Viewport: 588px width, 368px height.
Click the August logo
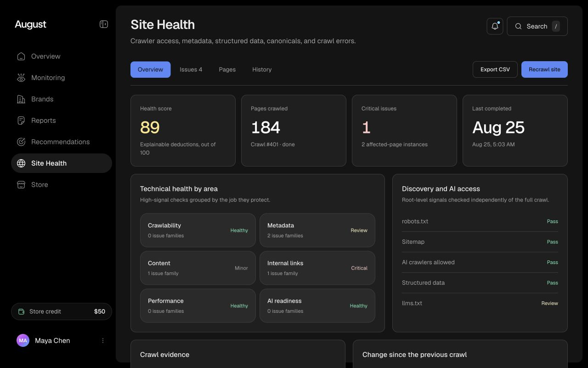click(30, 24)
